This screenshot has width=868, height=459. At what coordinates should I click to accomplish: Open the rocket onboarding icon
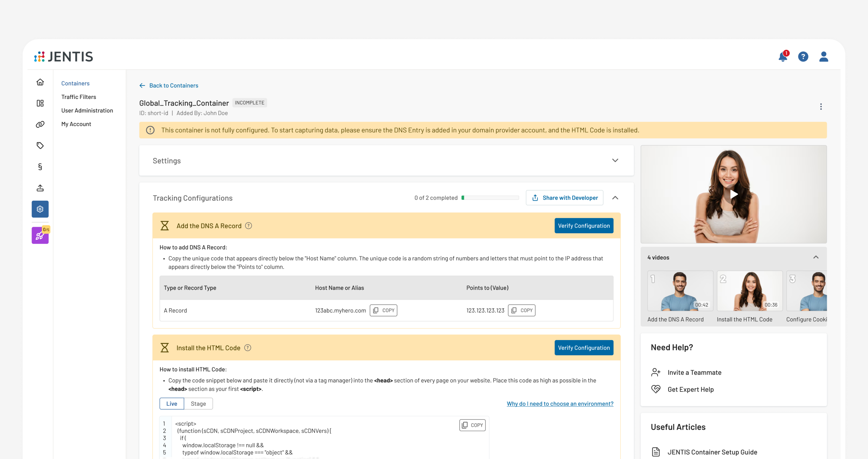click(x=40, y=236)
